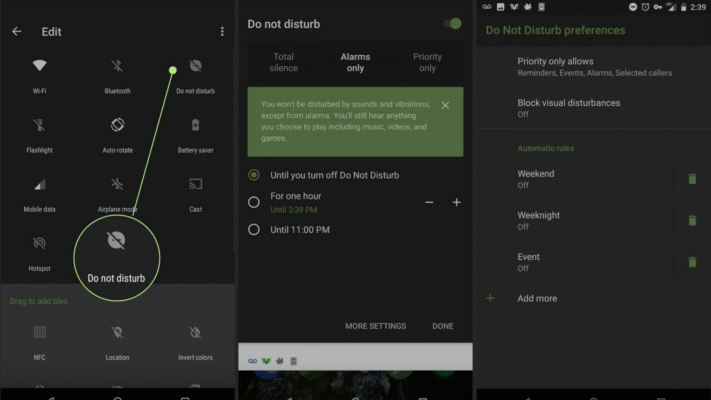Tap the DONE button
Screen dimensions: 711x400
pos(443,326)
